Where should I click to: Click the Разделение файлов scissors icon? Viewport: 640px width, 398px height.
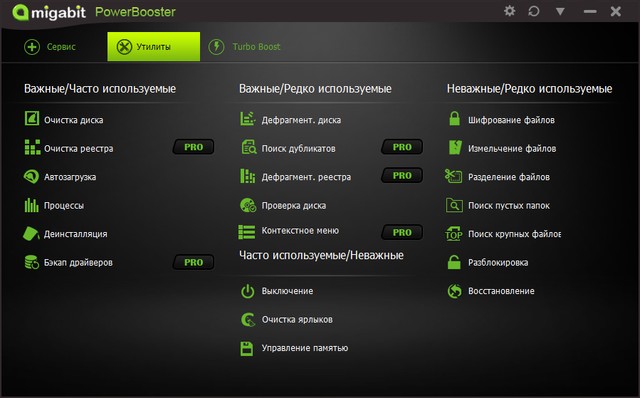(x=453, y=176)
